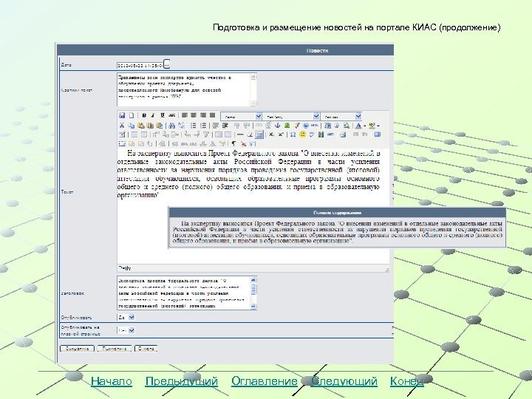Insert an ordered numbered list
532x399 pixels.
[x=203, y=126]
